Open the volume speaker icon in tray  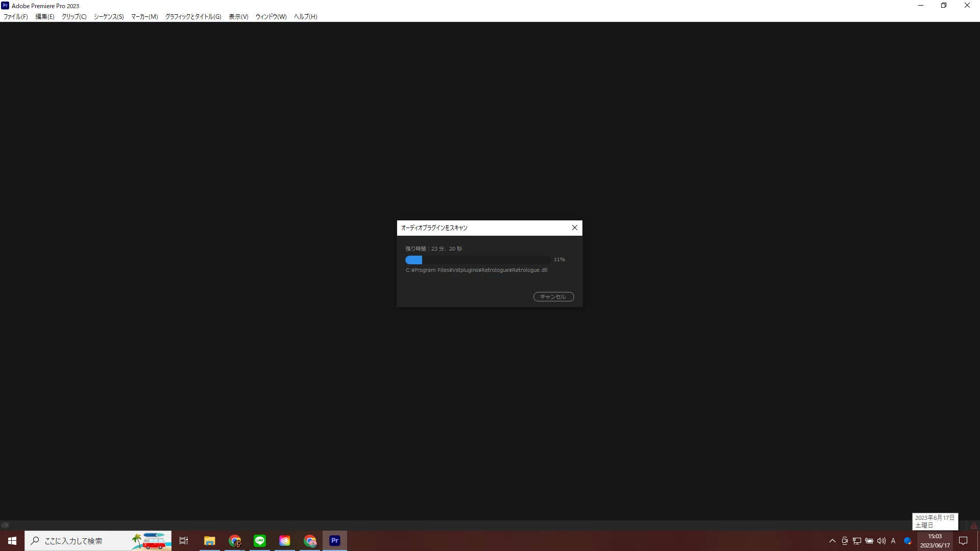(881, 541)
